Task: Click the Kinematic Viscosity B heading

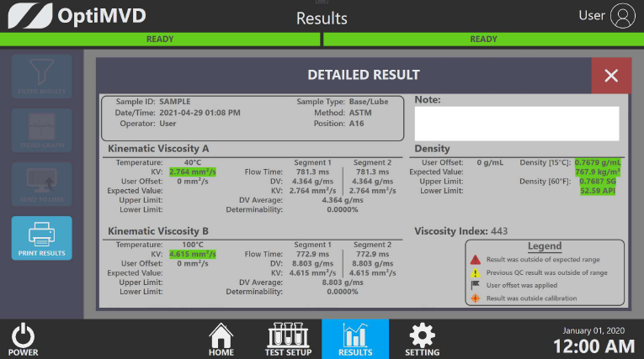Action: click(x=158, y=231)
